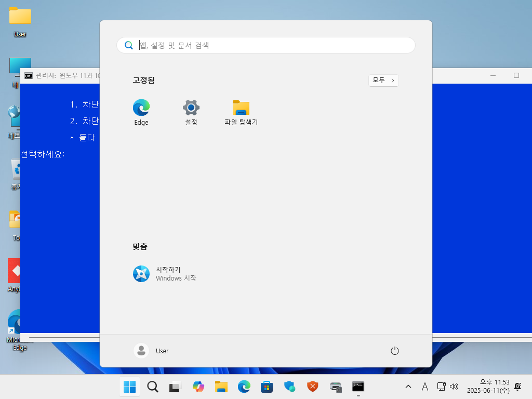Open the pinned 파일 탐색기 app
This screenshot has height=399, width=532.
[241, 113]
